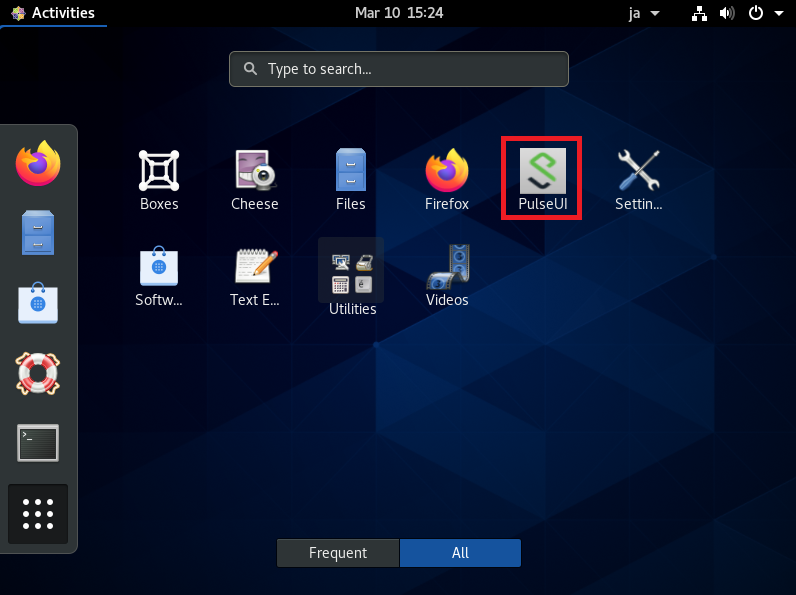Click the 'Type to search' field
The height and width of the screenshot is (595, 796).
[398, 69]
